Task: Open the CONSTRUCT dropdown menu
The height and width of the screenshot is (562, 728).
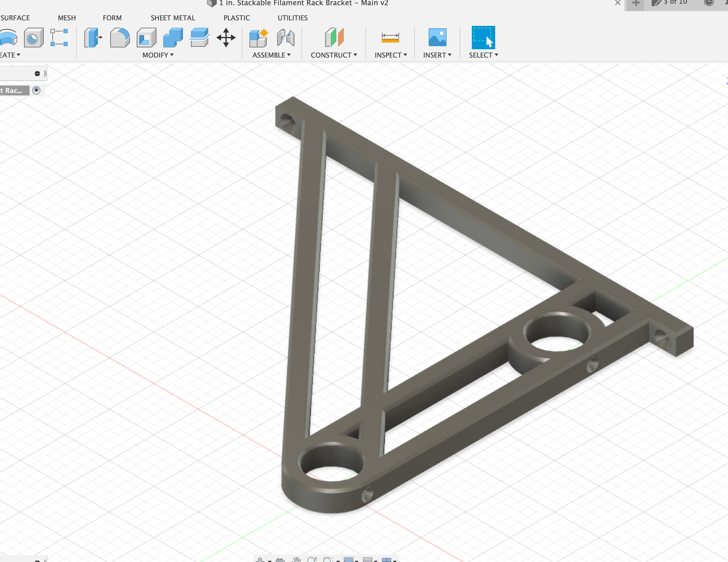Action: point(334,55)
